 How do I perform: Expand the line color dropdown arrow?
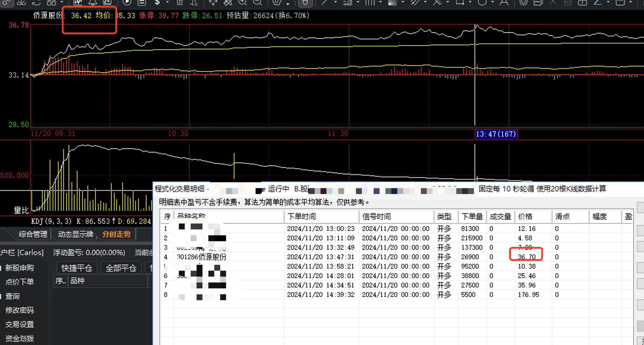608,2
